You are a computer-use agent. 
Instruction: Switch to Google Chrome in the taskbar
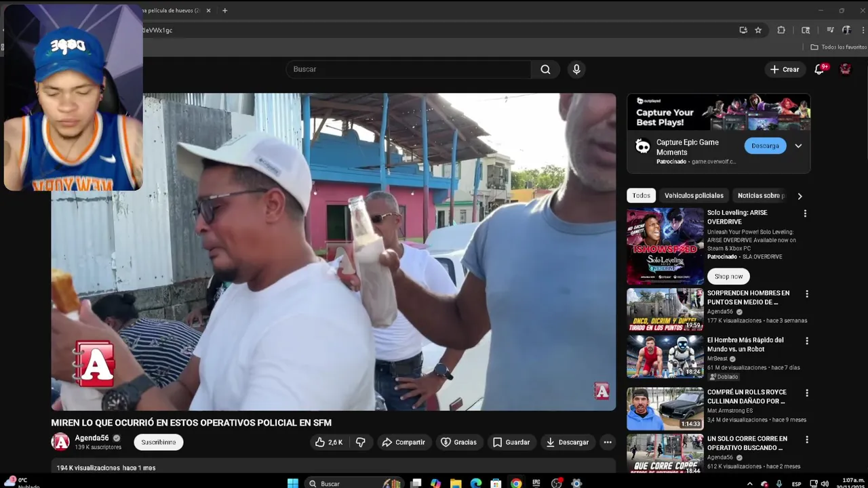(x=516, y=483)
